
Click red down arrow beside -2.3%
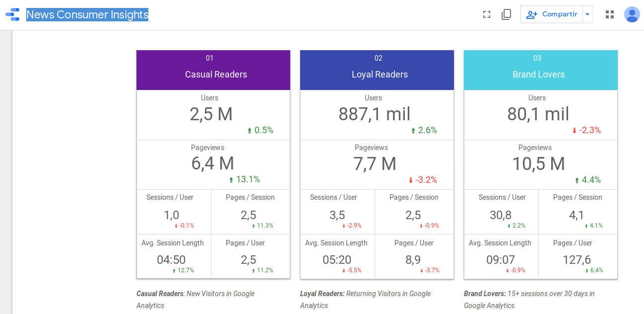[x=575, y=131]
